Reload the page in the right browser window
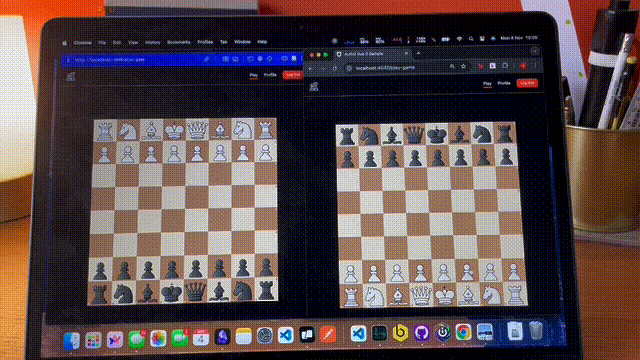 click(x=335, y=68)
